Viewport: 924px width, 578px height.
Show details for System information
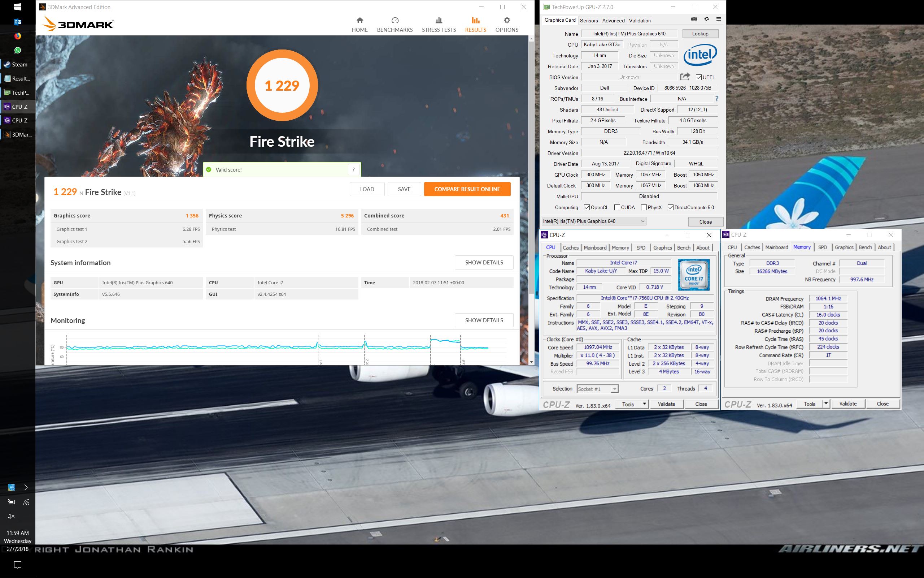484,262
